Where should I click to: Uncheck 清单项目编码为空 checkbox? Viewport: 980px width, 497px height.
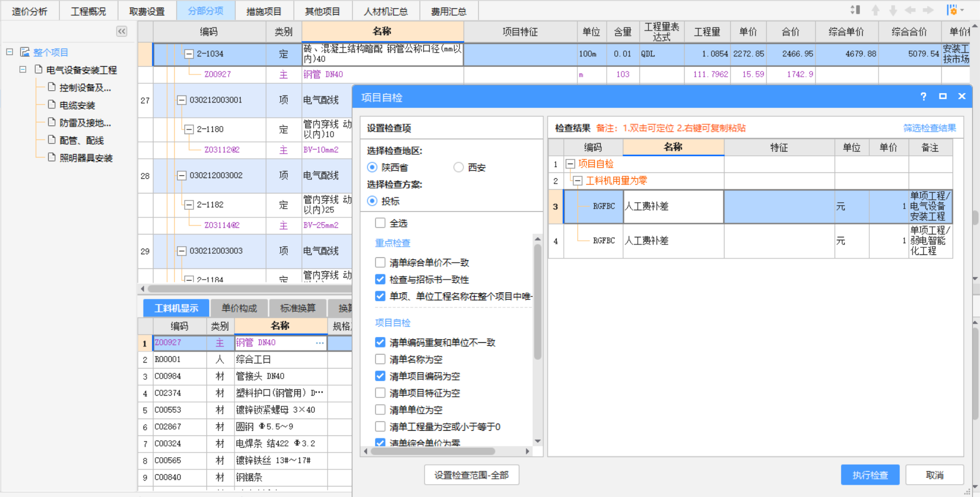point(380,376)
